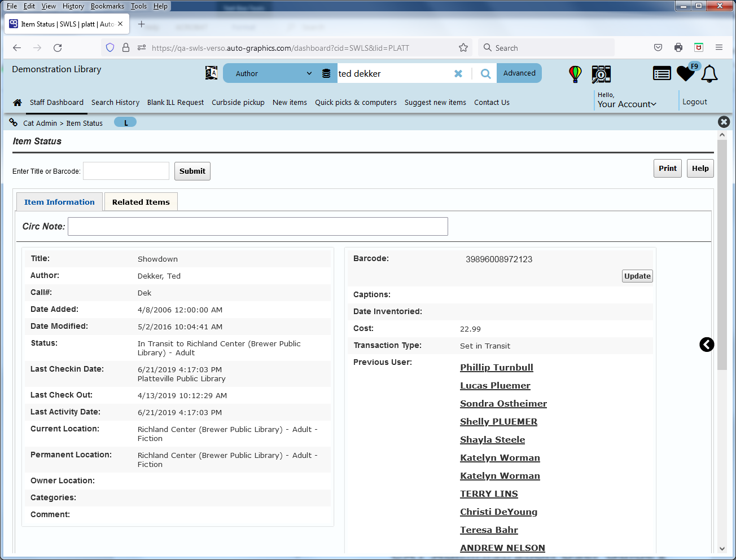Close the Item Status browser tab
This screenshot has width=736, height=560.
120,24
